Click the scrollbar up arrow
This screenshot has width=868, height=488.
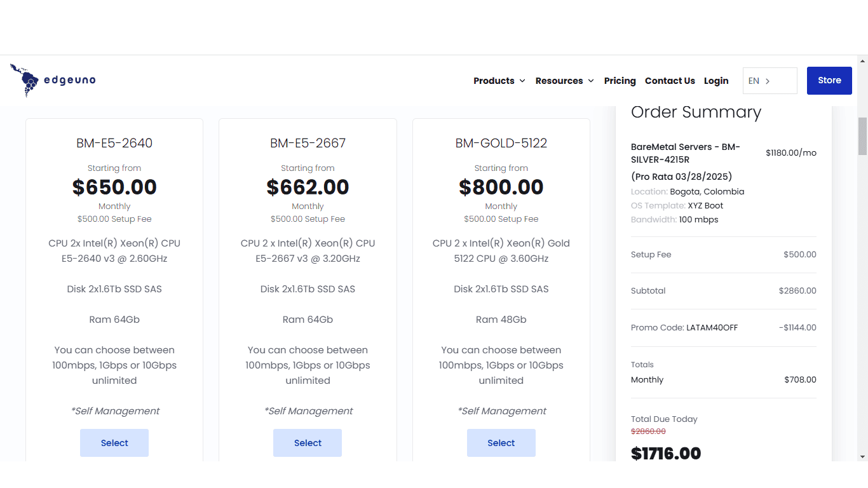862,61
